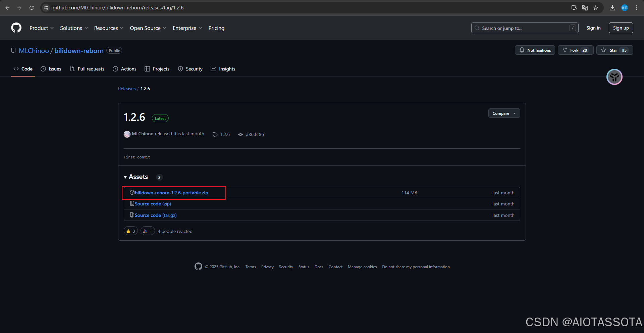This screenshot has height=333, width=644.
Task: Click the GitHub footer logo
Action: (x=198, y=267)
